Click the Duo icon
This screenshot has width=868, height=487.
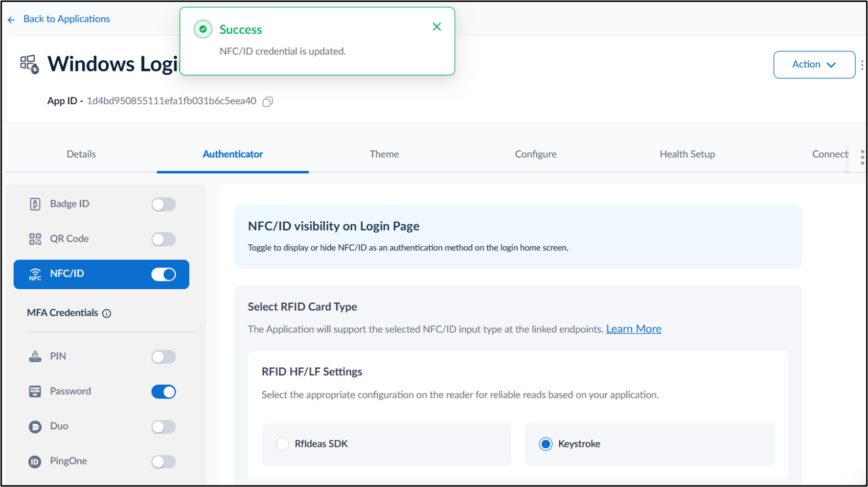[35, 427]
